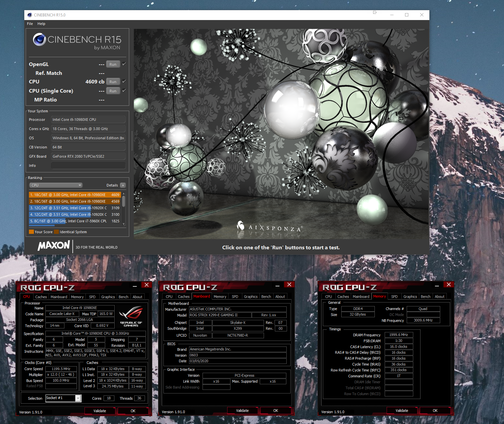
Task: Click the orange Your Score legend swatch
Action: [x=31, y=232]
